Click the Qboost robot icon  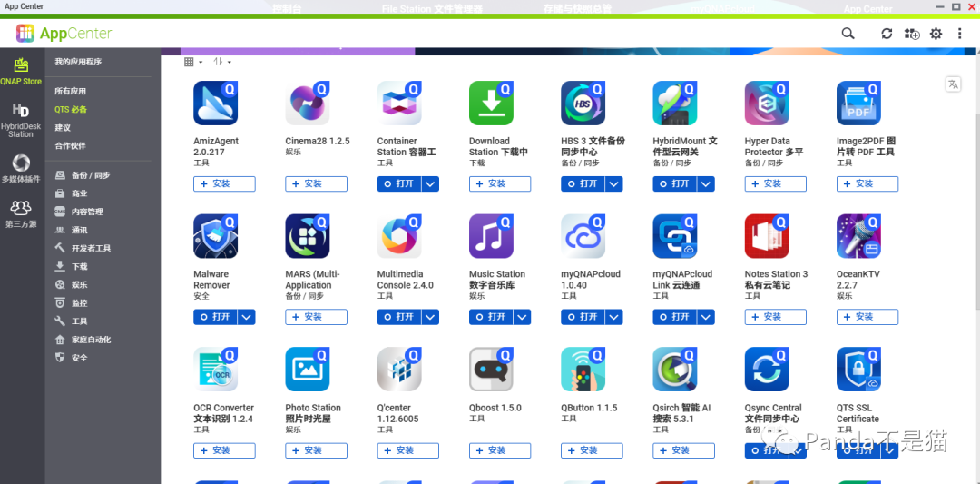pyautogui.click(x=491, y=370)
